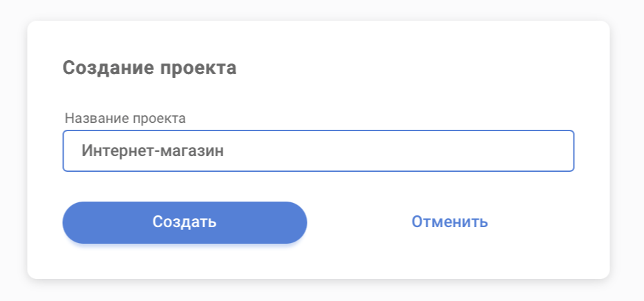Focus the Название проекта input field

318,151
